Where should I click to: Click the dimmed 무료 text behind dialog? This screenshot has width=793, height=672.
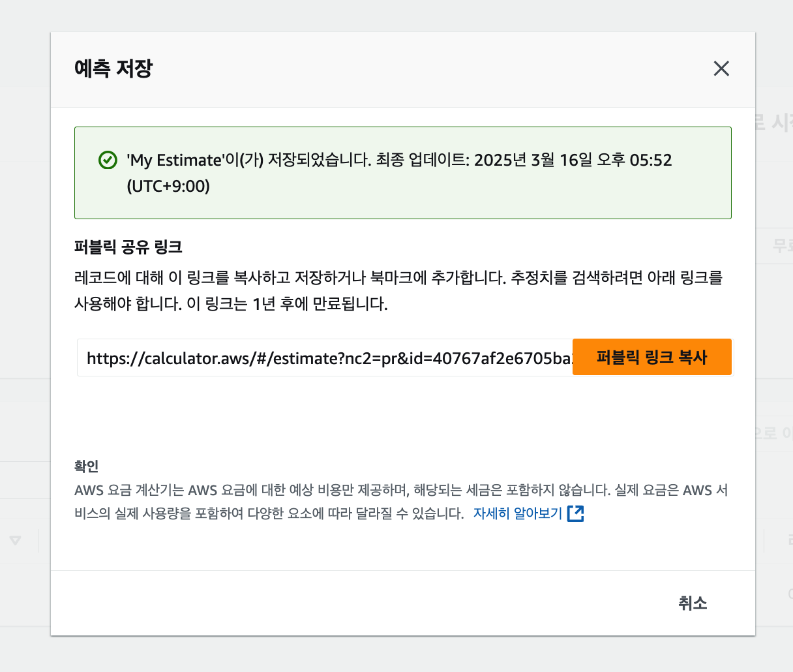pyautogui.click(x=782, y=245)
